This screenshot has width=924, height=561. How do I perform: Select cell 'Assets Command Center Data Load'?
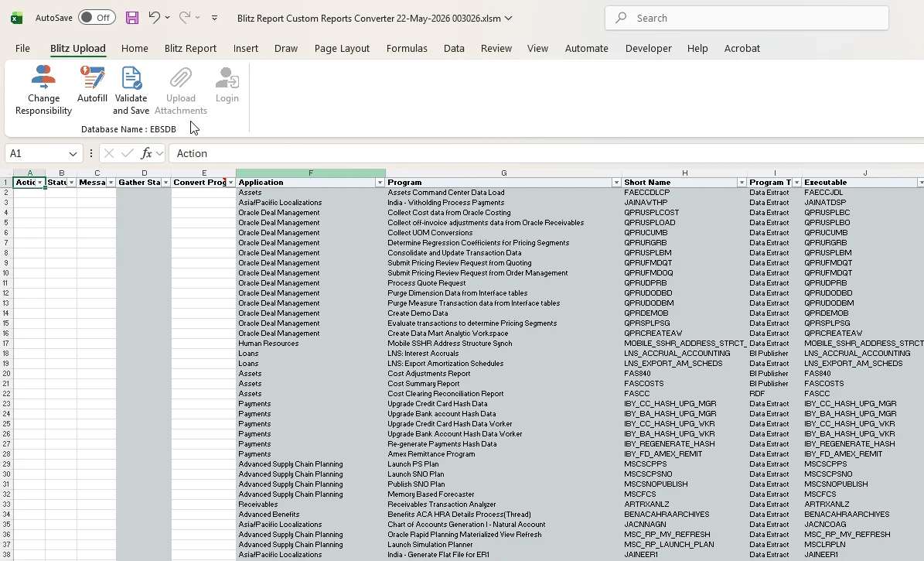(x=504, y=193)
